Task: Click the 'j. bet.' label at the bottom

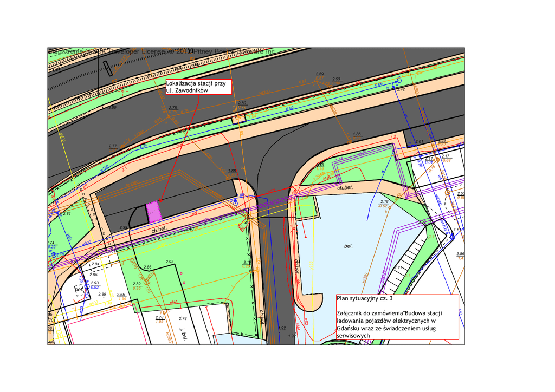Action: 184,337
